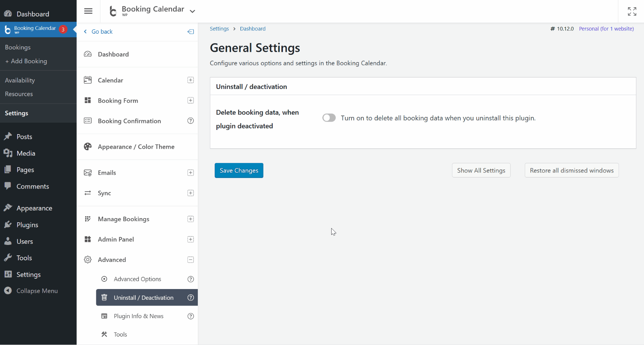
Task: Click the Appearance brush icon in admin sidebar
Action: [8, 208]
